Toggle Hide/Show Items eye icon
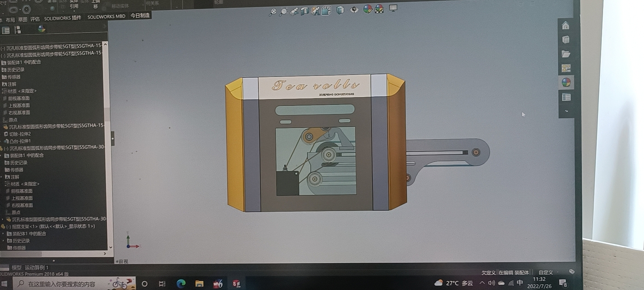This screenshot has width=644, height=290. (x=354, y=10)
